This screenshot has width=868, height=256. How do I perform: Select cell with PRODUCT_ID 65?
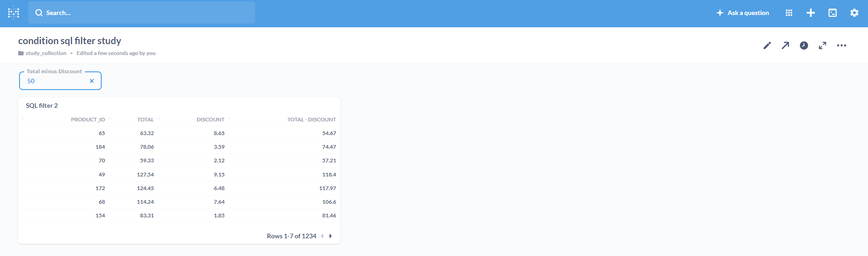102,133
